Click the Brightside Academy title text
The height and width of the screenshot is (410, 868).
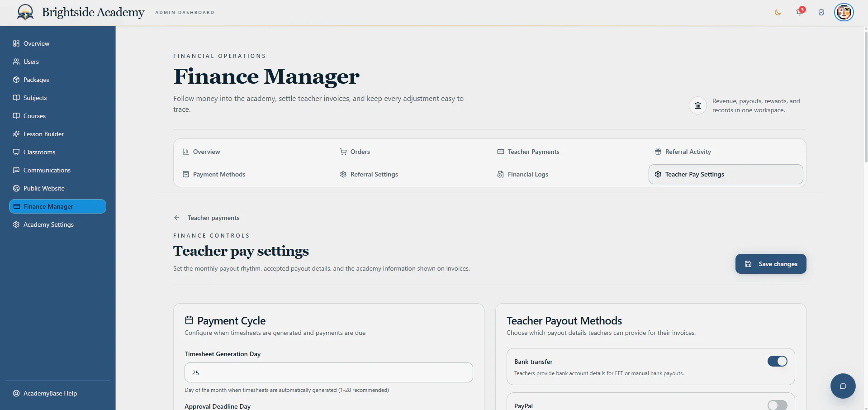click(x=93, y=12)
